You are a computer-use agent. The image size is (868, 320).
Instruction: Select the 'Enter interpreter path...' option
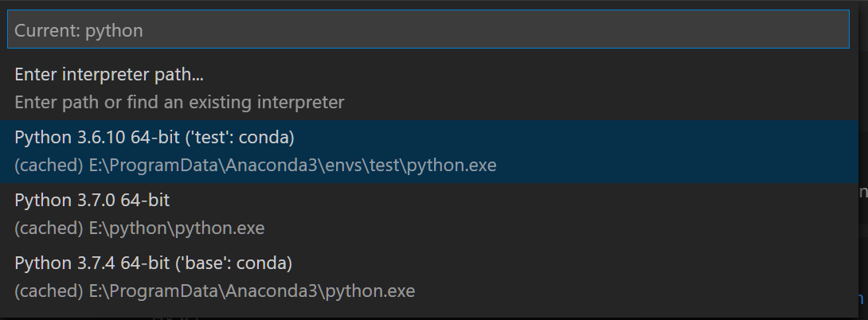click(x=109, y=75)
